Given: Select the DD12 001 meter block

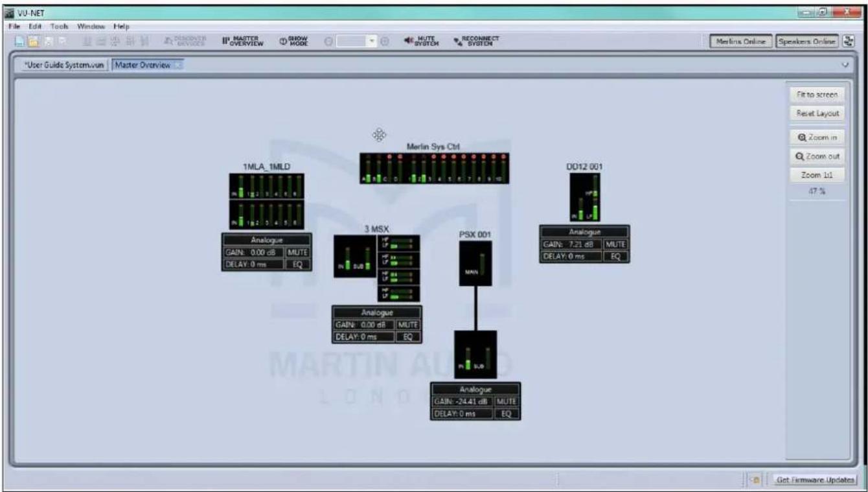Looking at the screenshot, I should (585, 198).
